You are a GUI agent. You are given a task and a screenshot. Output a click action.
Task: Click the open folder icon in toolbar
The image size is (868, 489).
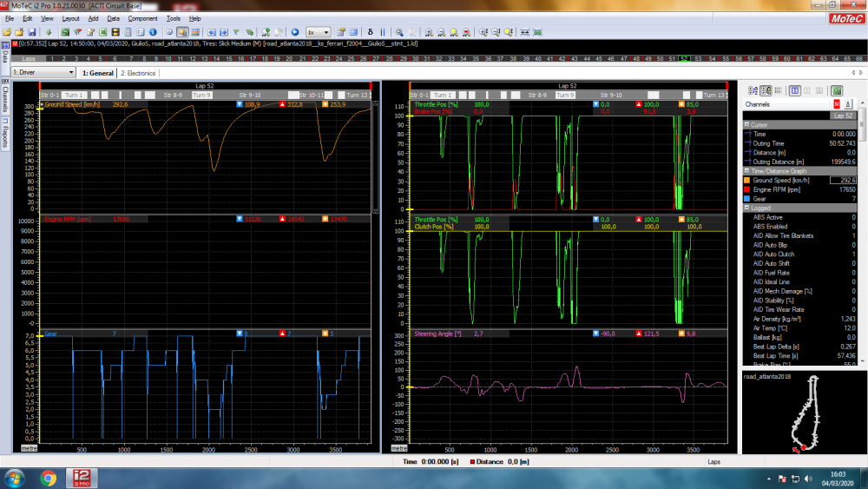(x=7, y=32)
